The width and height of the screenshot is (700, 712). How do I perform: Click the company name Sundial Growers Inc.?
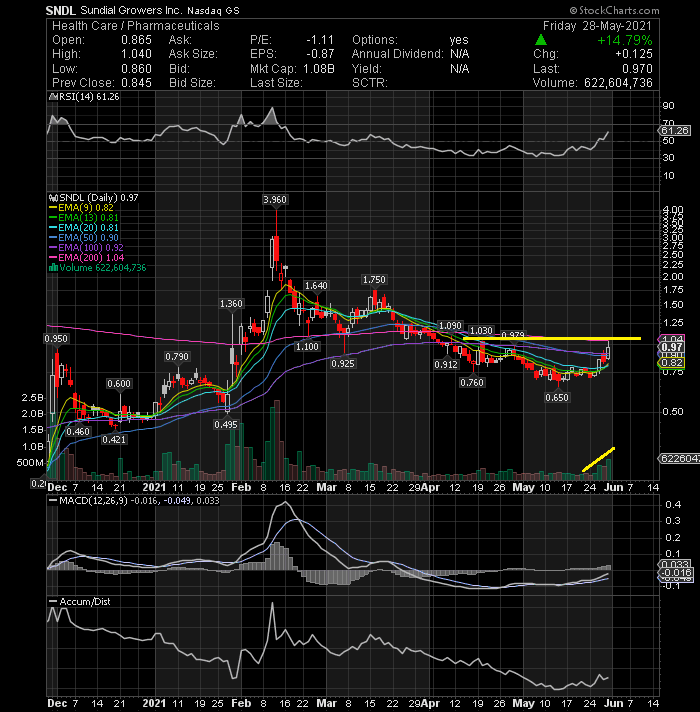[x=131, y=10]
